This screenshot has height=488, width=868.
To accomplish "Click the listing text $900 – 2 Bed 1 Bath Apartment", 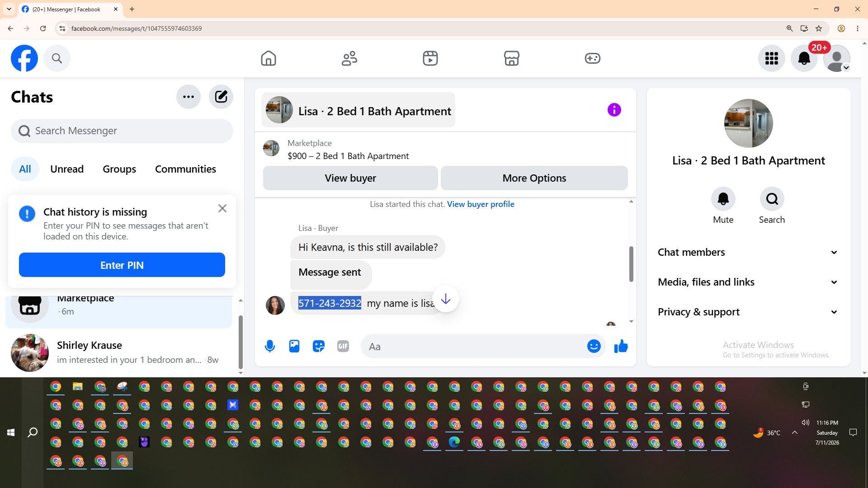I will point(348,156).
